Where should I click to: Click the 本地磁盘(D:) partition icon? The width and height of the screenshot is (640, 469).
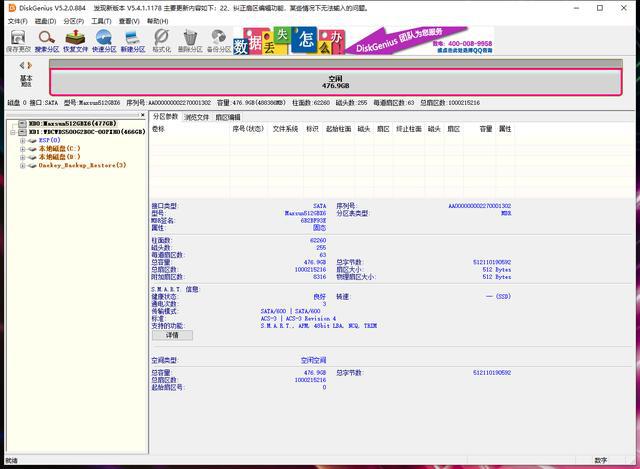[32, 157]
